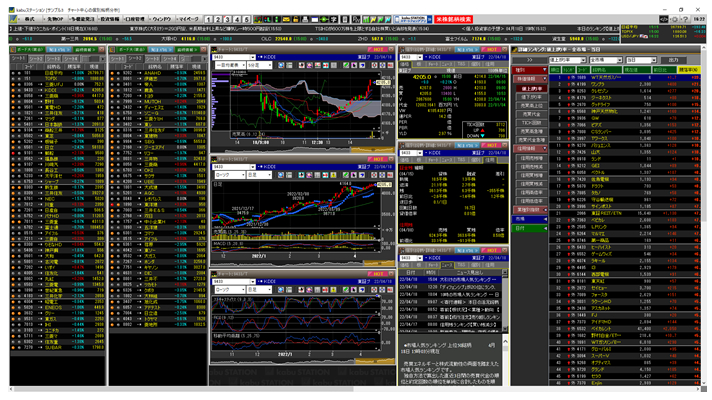
Task: Click the printer icon in main toolbar
Action: pos(305,19)
